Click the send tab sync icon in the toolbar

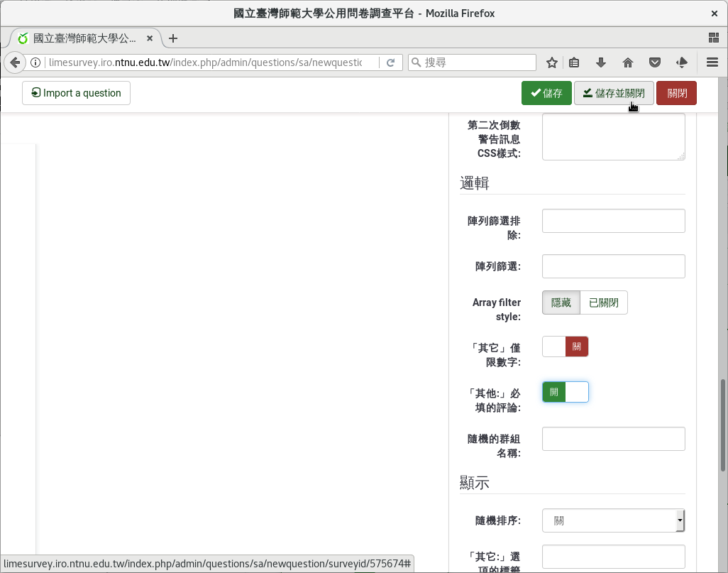coord(682,62)
